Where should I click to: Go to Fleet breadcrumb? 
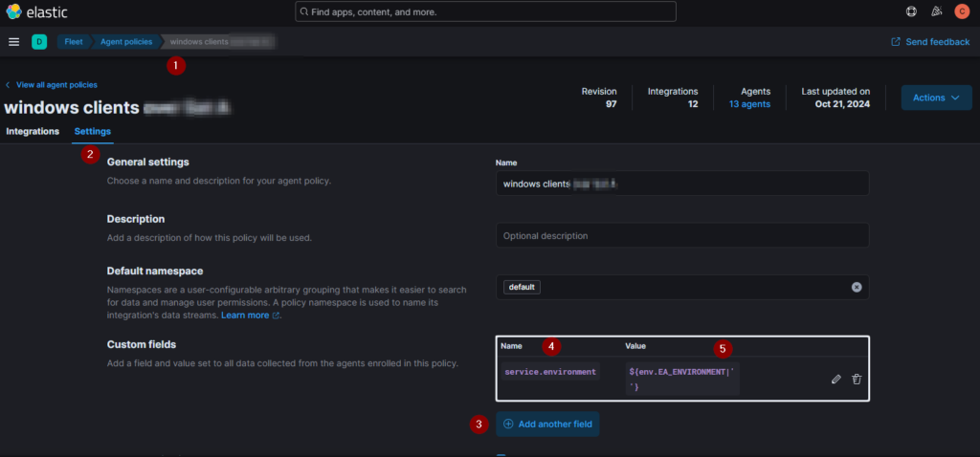click(x=74, y=42)
